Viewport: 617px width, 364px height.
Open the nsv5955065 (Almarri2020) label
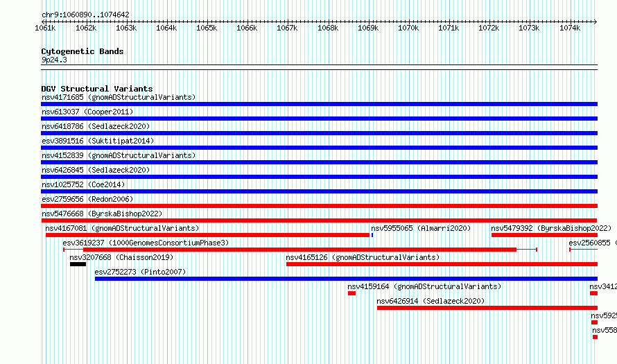pyautogui.click(x=421, y=228)
